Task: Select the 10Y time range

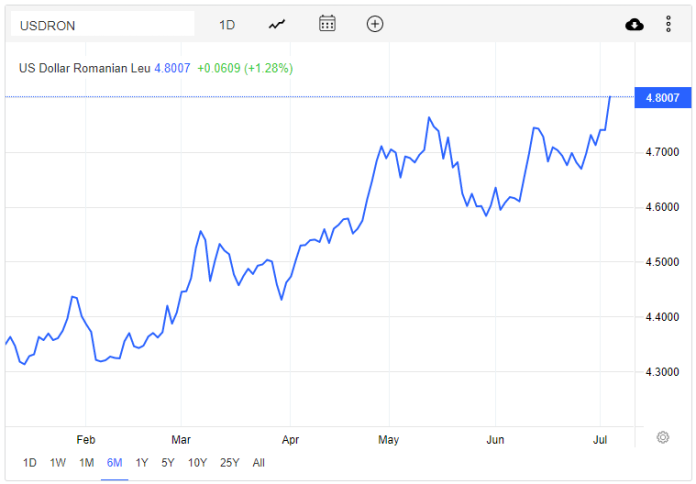Action: (x=197, y=462)
